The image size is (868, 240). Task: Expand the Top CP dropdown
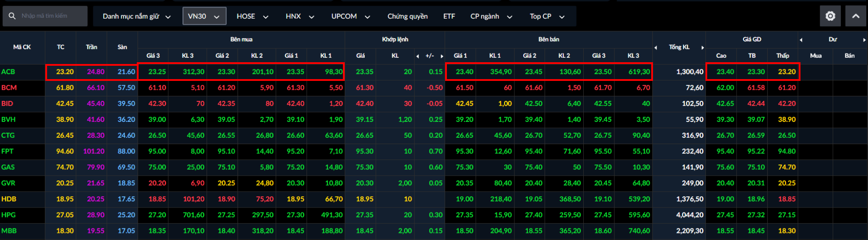[546, 16]
